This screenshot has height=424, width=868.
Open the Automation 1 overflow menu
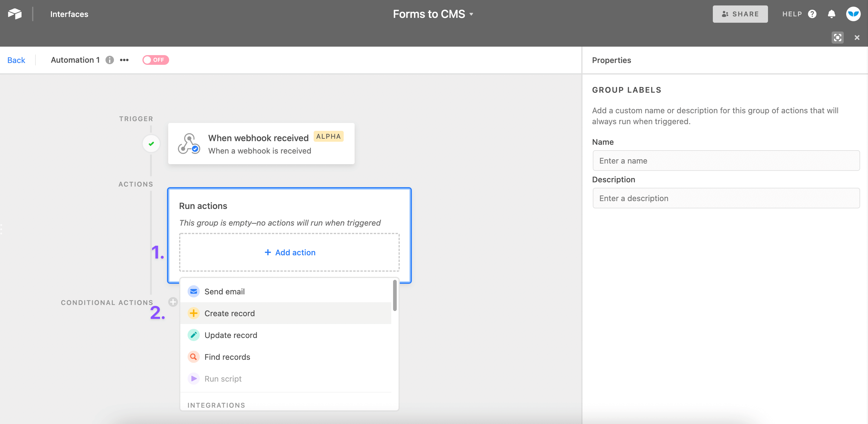[124, 60]
